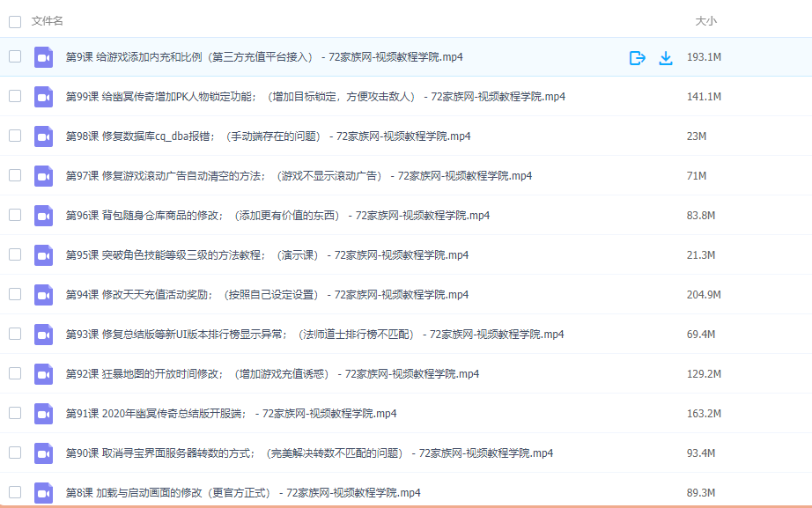Click the video file icon for 第90课

(43, 453)
